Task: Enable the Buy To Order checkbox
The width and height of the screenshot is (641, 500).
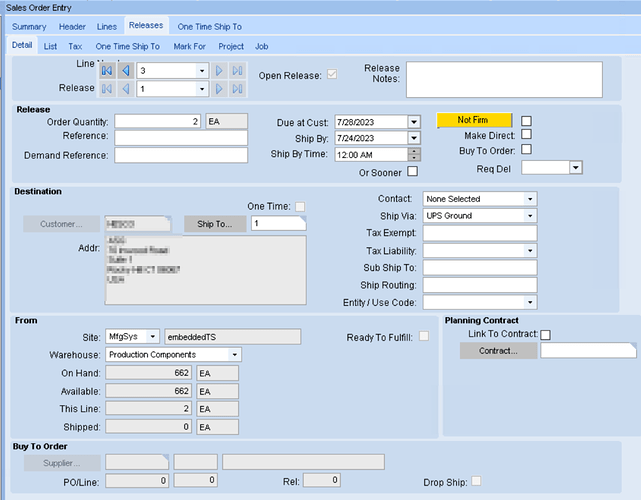Action: click(x=527, y=149)
